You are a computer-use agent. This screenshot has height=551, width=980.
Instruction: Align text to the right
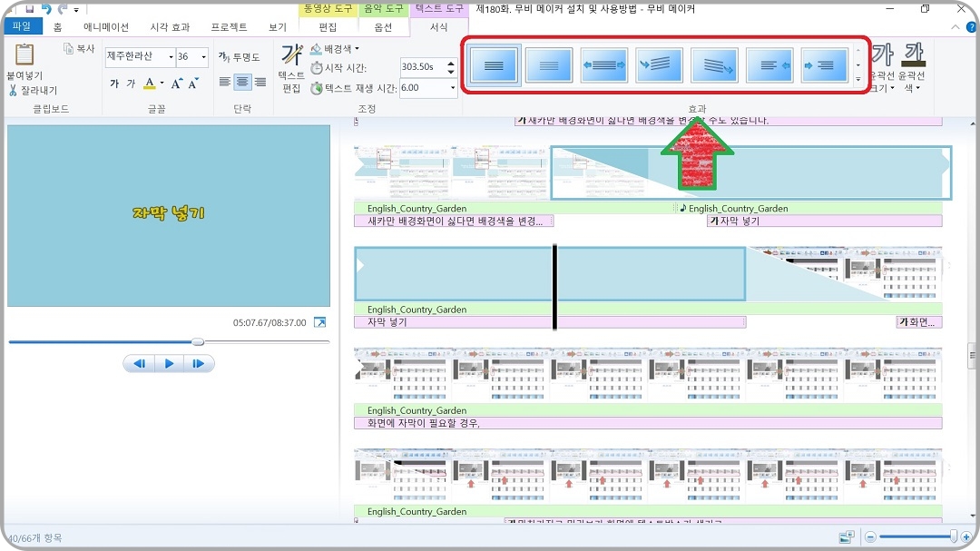pos(260,82)
